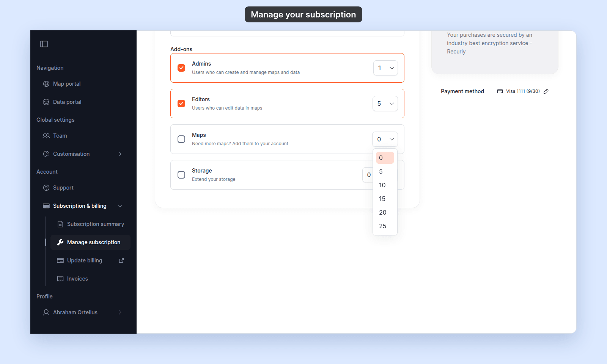
Task: Click the user icon beside Abraham Ortelius
Action: tap(46, 312)
